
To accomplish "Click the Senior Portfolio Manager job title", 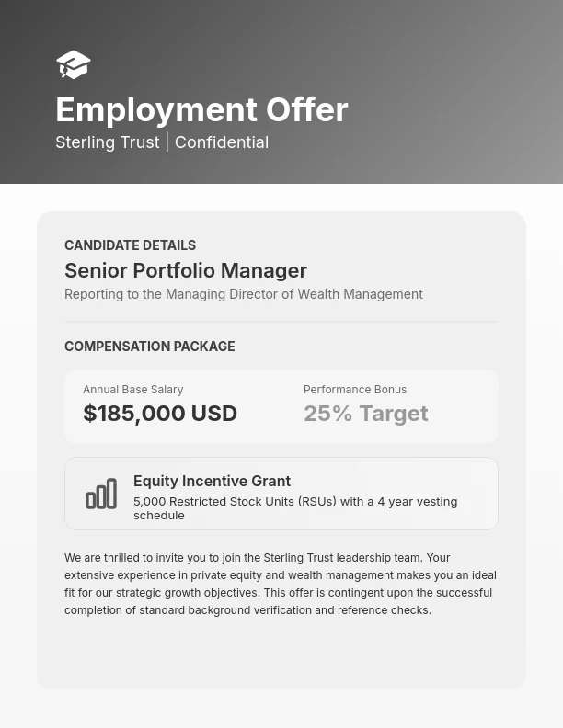I will click(x=186, y=270).
